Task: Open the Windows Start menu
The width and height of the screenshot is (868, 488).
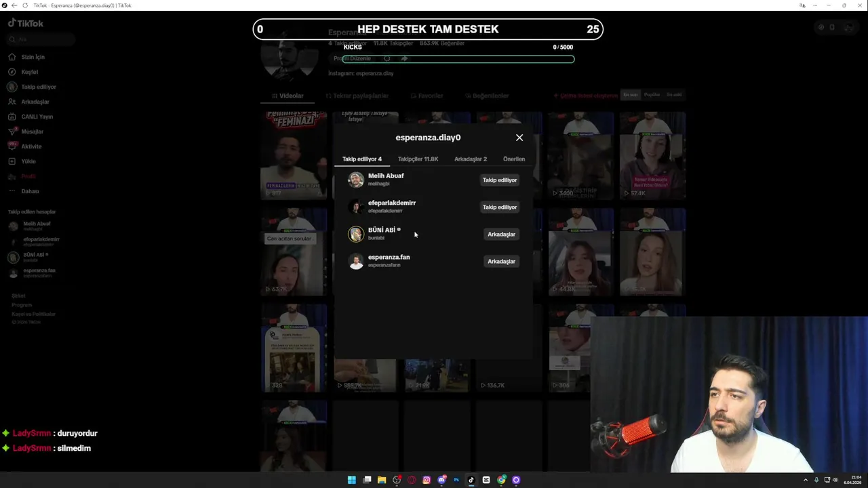Action: [351, 480]
